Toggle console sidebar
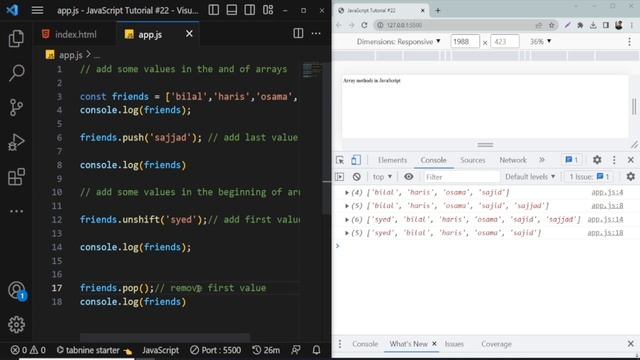640x360 pixels. pyautogui.click(x=340, y=177)
